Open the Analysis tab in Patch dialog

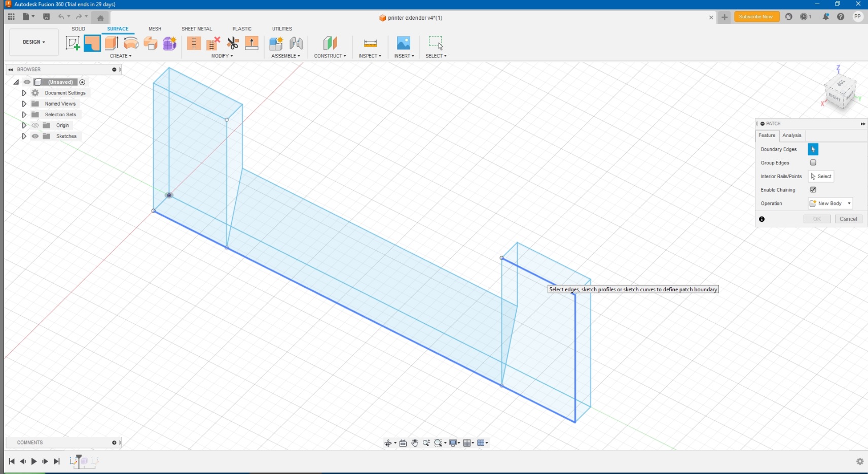(x=791, y=136)
